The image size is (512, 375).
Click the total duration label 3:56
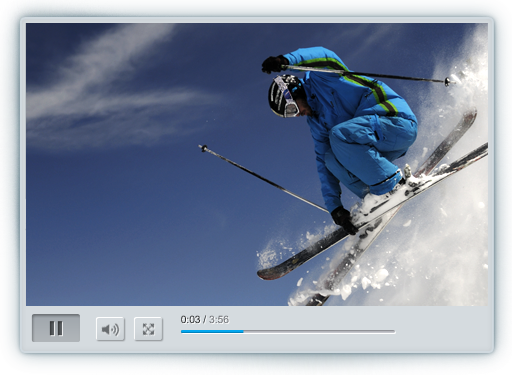[x=219, y=319]
